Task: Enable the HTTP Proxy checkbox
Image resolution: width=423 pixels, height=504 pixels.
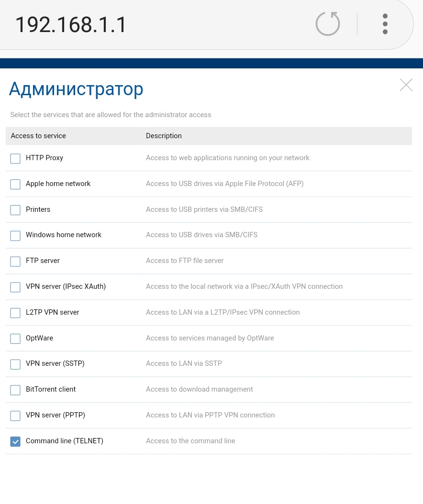Action: click(x=15, y=158)
